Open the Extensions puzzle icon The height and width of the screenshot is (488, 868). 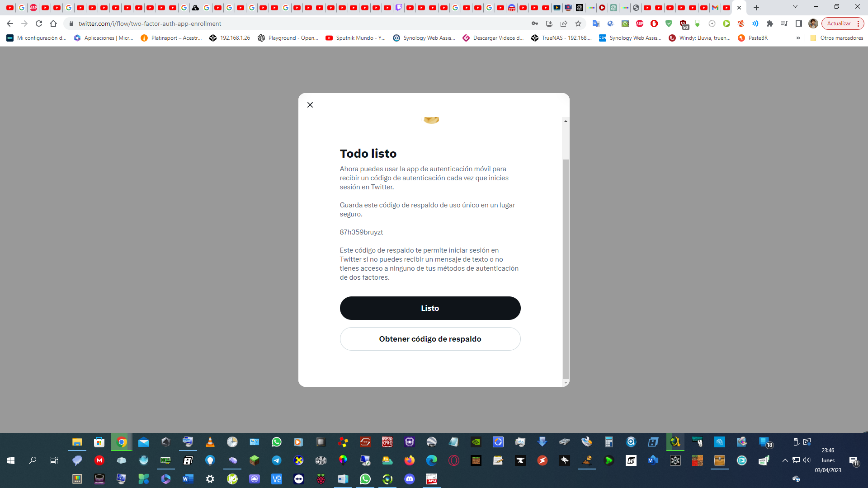click(x=770, y=23)
